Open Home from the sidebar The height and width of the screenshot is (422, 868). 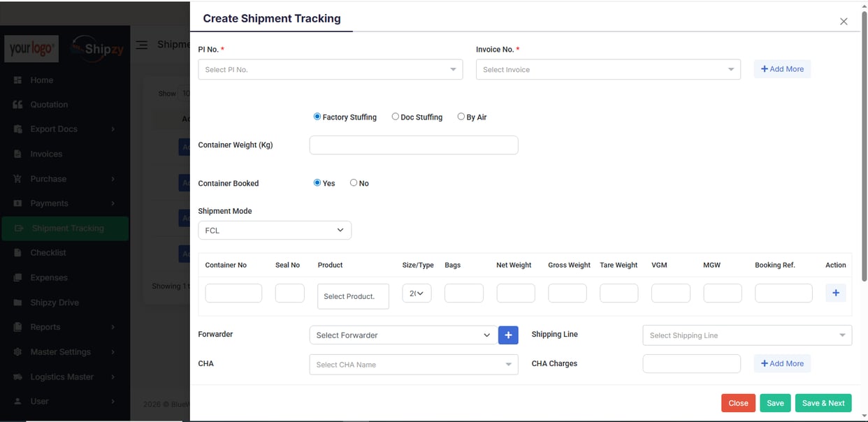41,80
